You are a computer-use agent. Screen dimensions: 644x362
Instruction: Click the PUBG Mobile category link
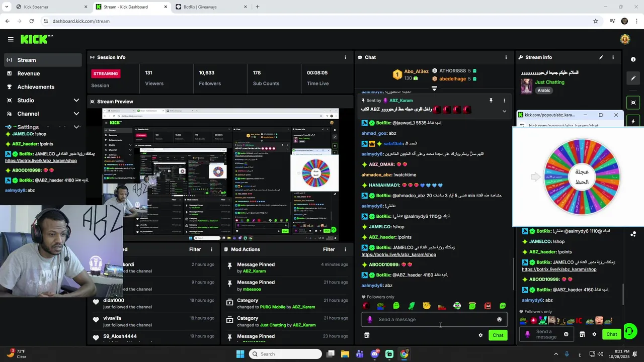pos(273,307)
